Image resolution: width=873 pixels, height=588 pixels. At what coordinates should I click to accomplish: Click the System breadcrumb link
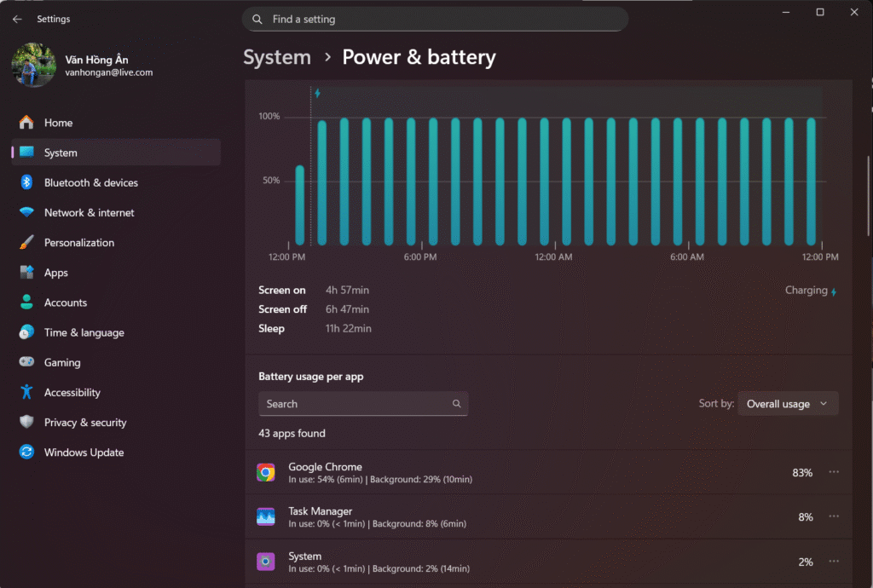(277, 58)
